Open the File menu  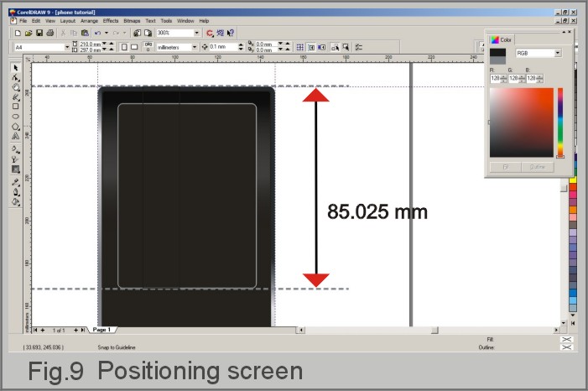(23, 21)
